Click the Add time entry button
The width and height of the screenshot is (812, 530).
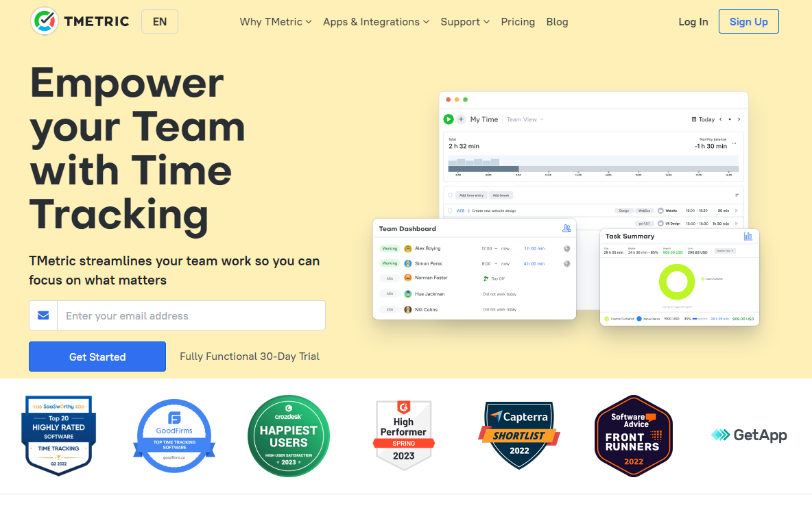coord(471,195)
